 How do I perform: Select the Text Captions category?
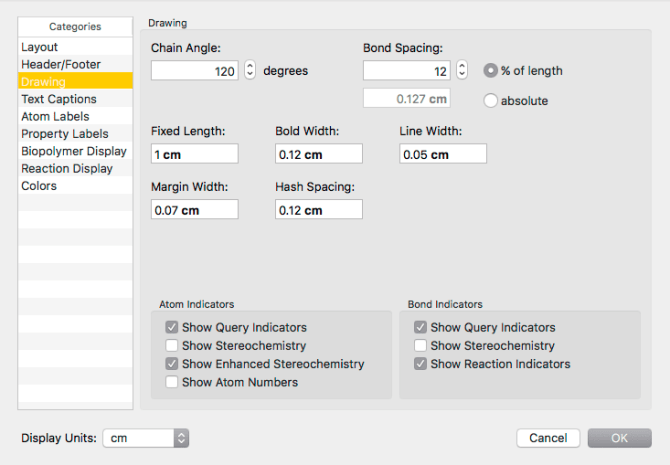tap(59, 99)
